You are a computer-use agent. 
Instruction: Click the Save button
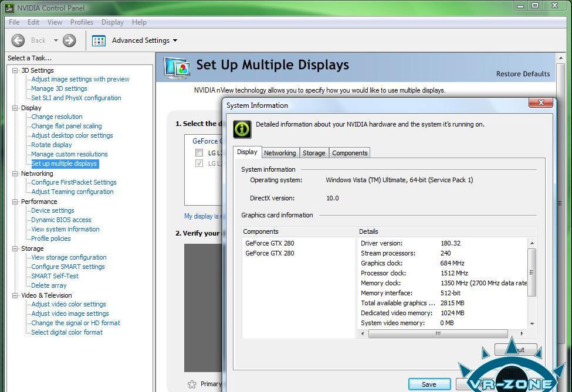click(x=429, y=384)
